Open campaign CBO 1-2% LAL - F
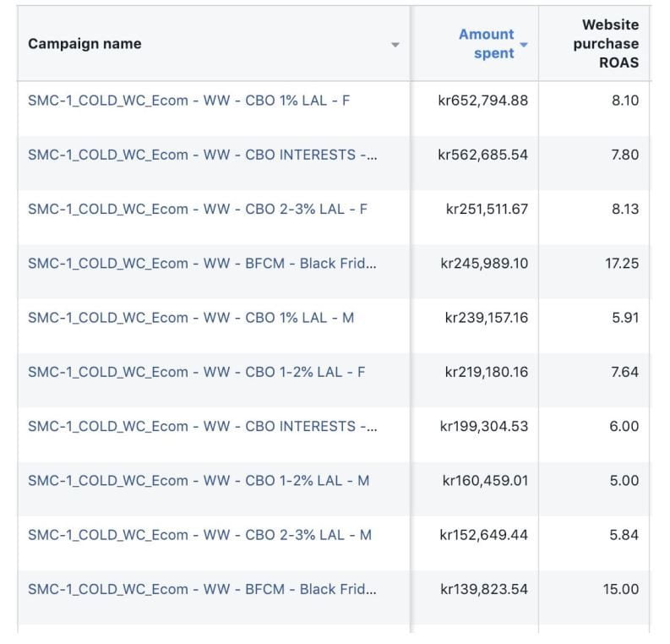 pyautogui.click(x=197, y=372)
